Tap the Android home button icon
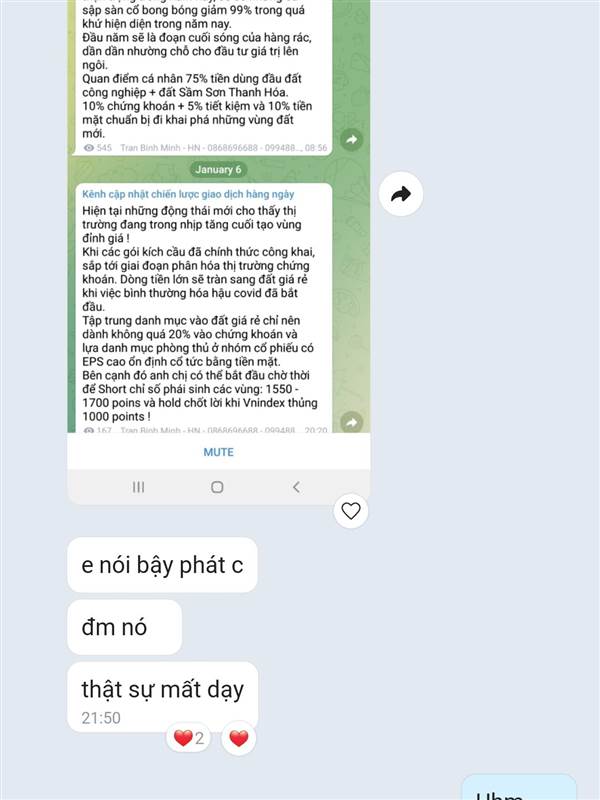The width and height of the screenshot is (600, 800). click(217, 487)
